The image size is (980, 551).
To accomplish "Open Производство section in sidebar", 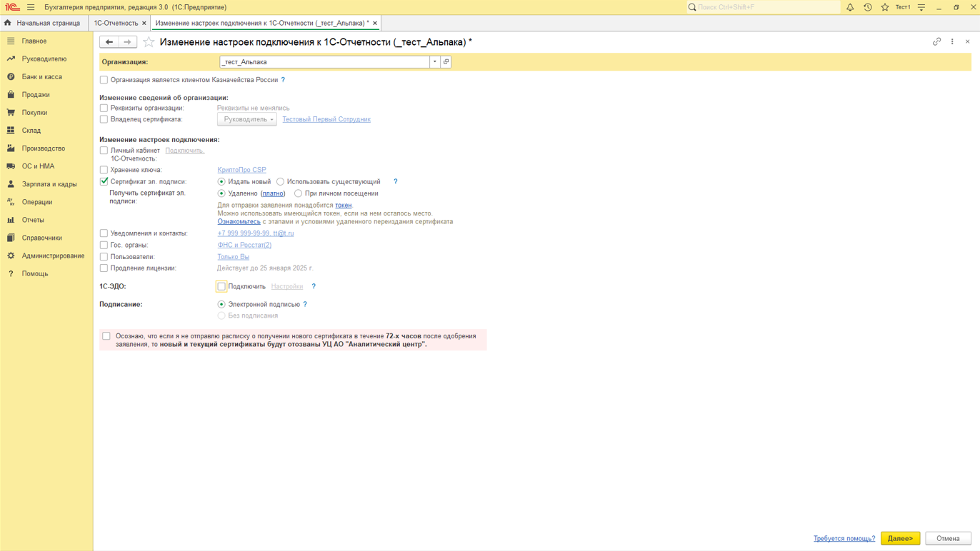I will (x=46, y=148).
